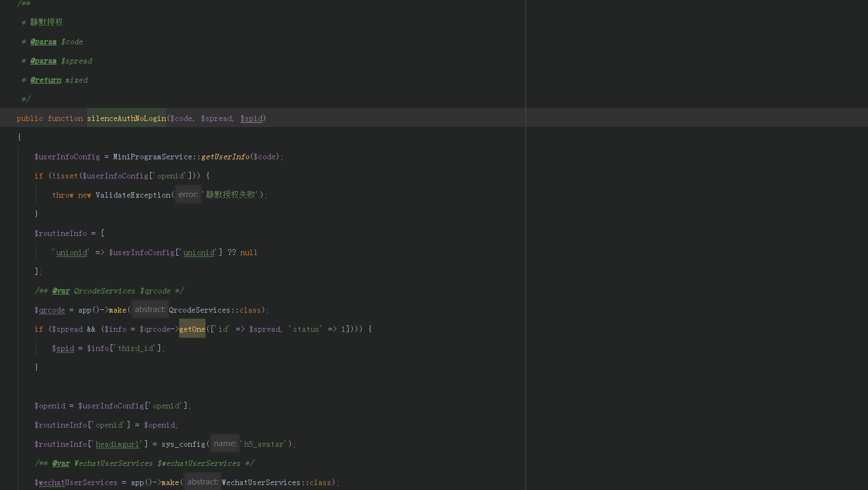Viewport: 868px width, 490px height.
Task: Click the $qrcode variable assignment
Action: tap(50, 310)
